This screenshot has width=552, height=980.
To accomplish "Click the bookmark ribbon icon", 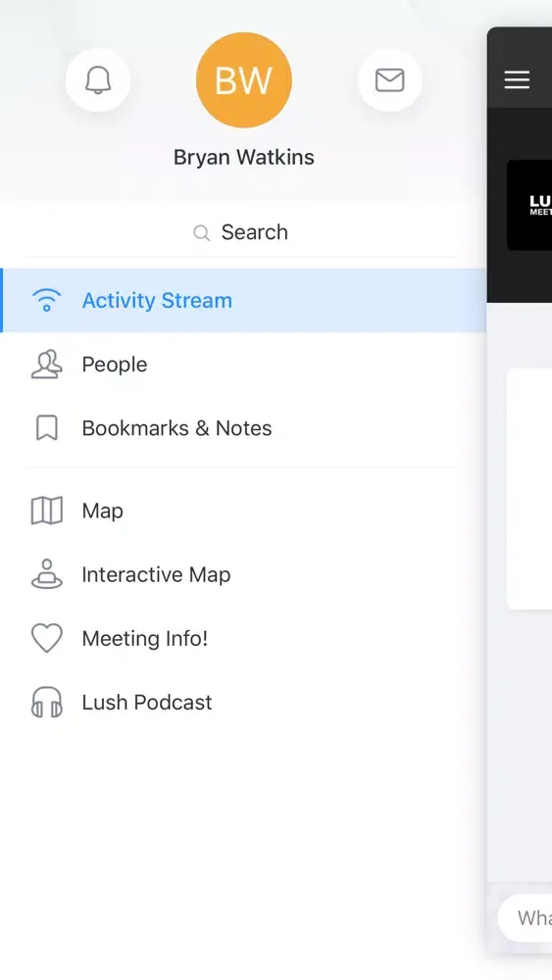I will (x=47, y=428).
